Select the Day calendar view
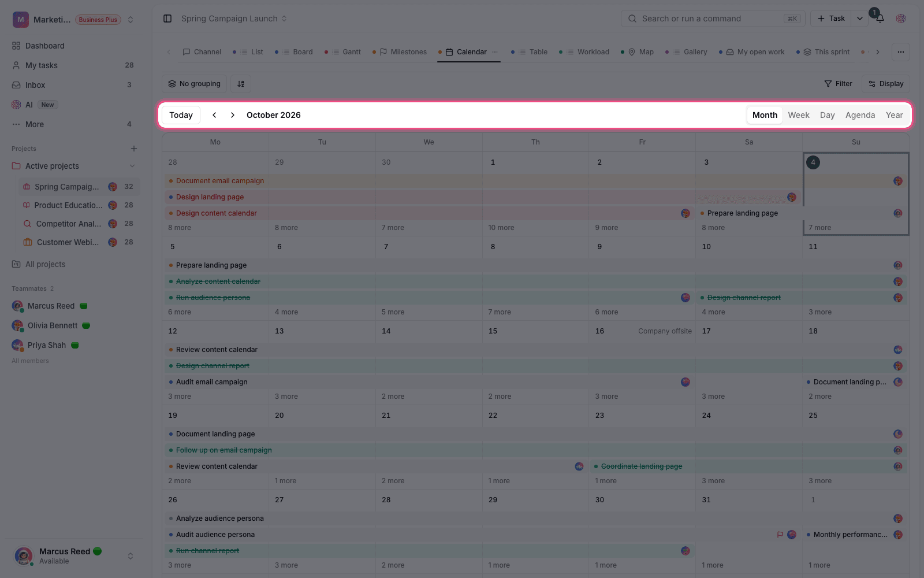924x578 pixels. (x=828, y=115)
